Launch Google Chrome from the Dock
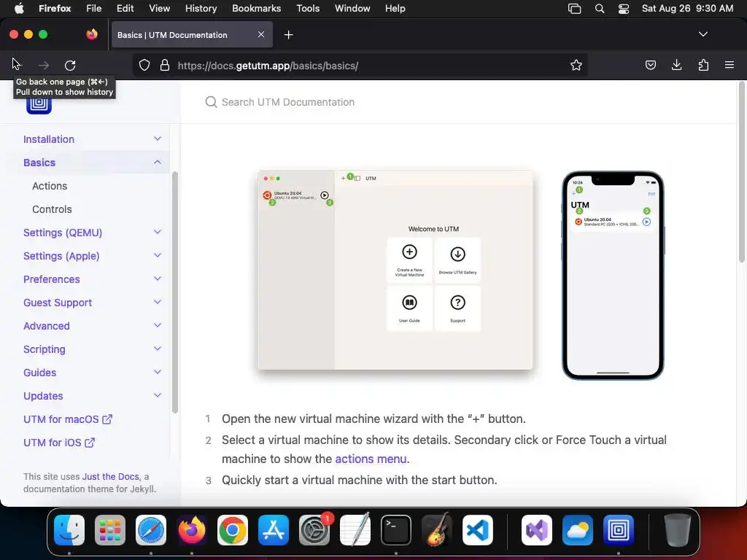Screen dimensions: 747x560 [x=233, y=530]
